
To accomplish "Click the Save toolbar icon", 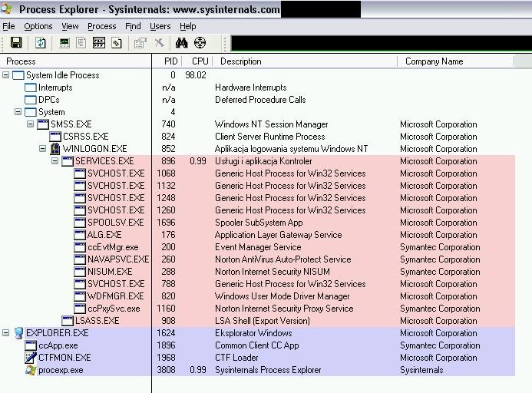I will click(x=16, y=43).
